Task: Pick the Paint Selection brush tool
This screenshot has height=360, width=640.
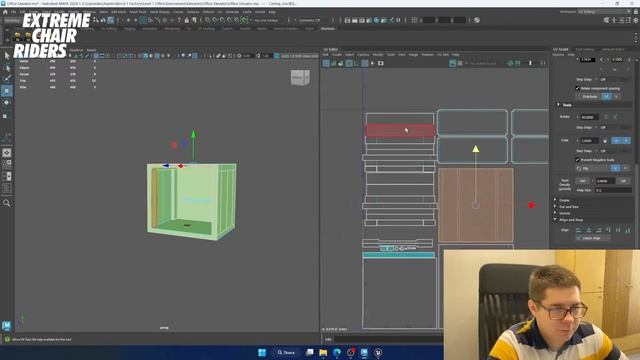Action: 7,79
